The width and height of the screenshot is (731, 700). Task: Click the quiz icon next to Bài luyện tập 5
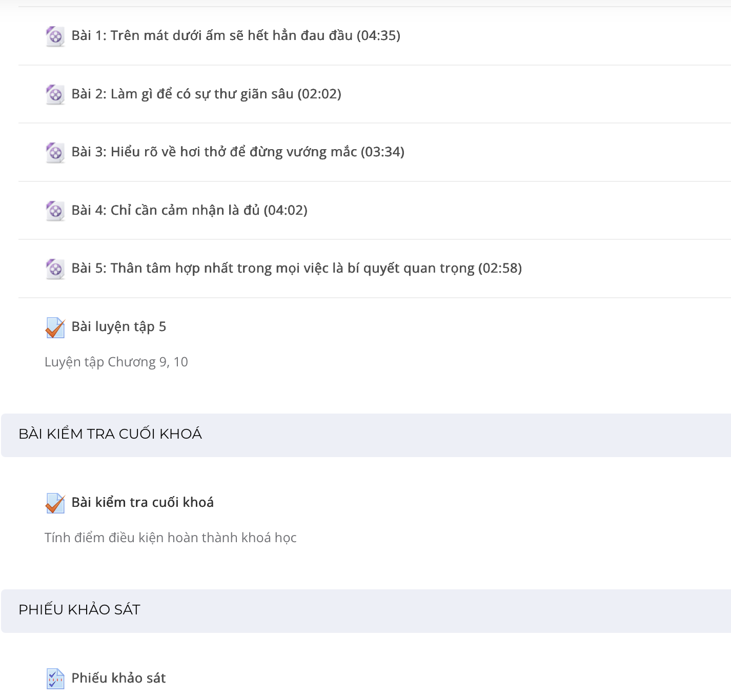55,328
